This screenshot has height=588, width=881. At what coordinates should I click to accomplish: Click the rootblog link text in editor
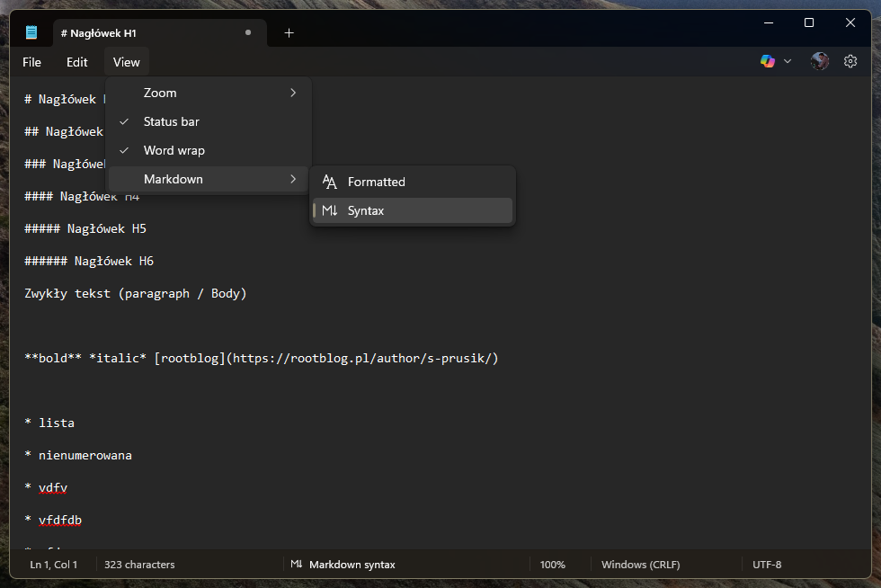[x=189, y=359]
